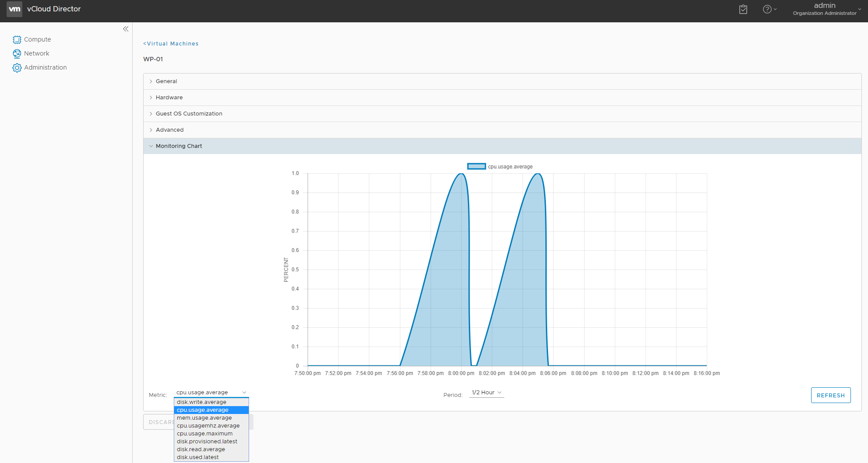Select disk.provisioned.latest metric
The height and width of the screenshot is (463, 868).
[211, 442]
